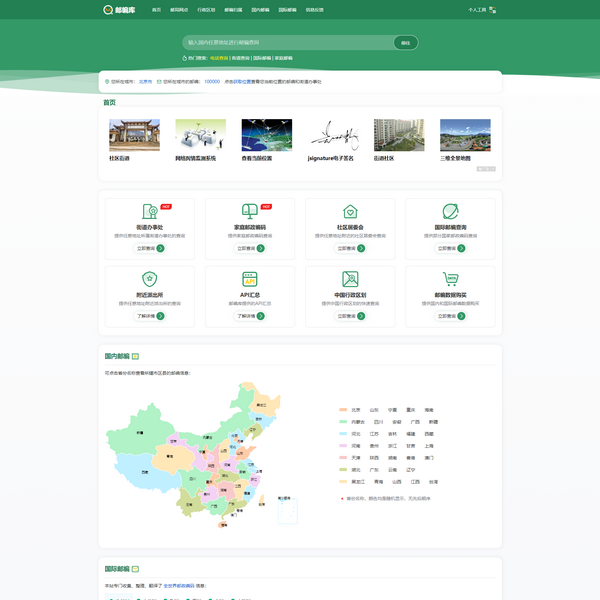Go to the 行政区划 nav menu item
The height and width of the screenshot is (600, 600).
point(205,9)
